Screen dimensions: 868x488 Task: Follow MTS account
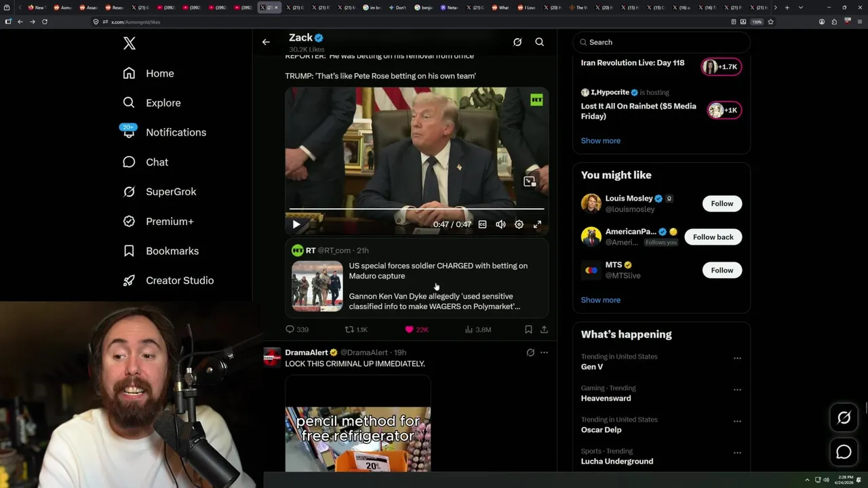[x=722, y=270]
